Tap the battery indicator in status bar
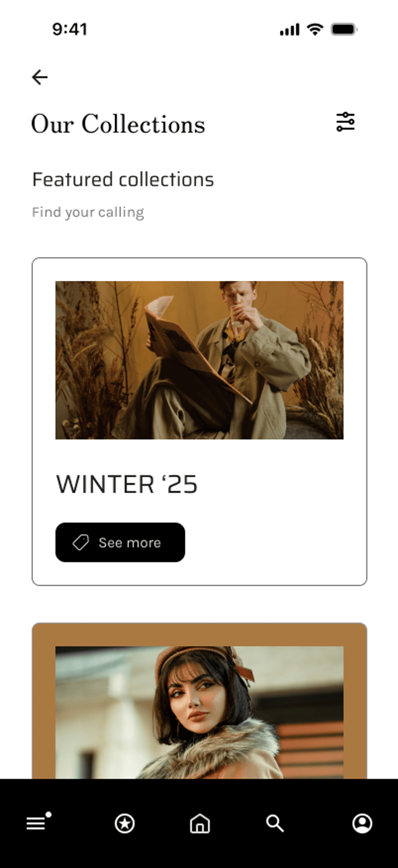The image size is (398, 868). coord(344,29)
